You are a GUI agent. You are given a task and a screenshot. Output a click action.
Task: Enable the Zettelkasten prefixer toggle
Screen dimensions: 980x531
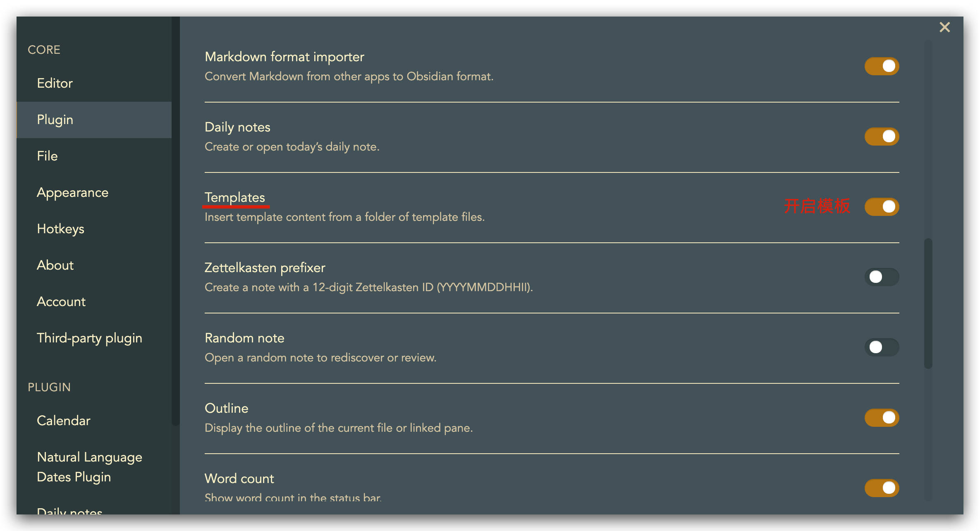tap(882, 277)
